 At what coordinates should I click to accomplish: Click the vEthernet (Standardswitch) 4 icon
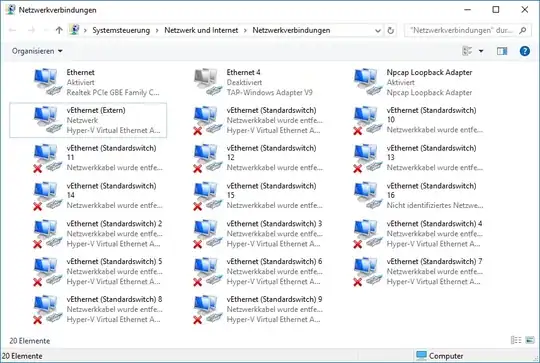[x=368, y=234]
